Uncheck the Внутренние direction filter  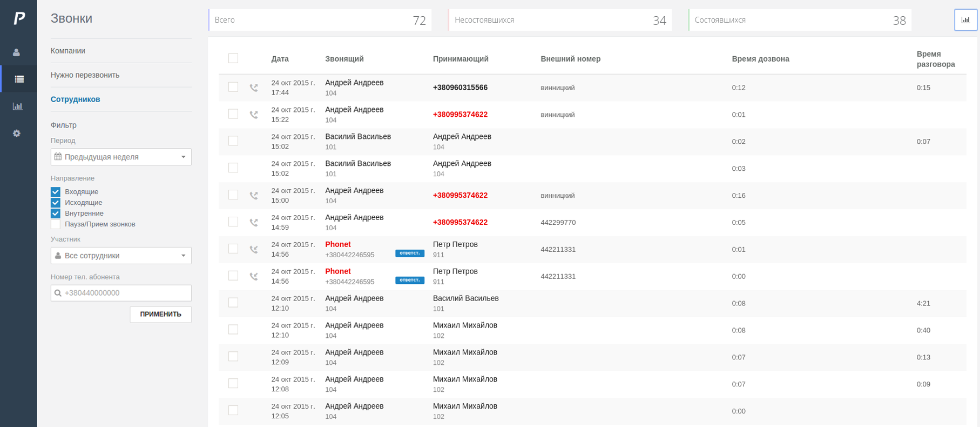point(56,213)
